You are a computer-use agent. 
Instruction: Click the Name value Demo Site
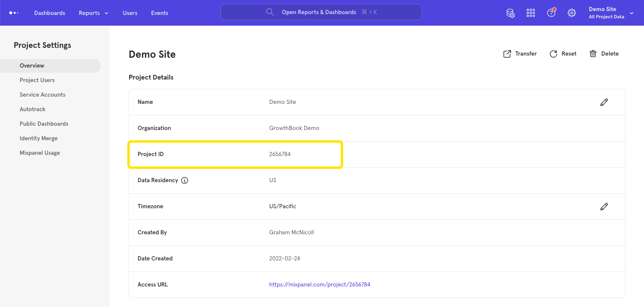tap(282, 102)
